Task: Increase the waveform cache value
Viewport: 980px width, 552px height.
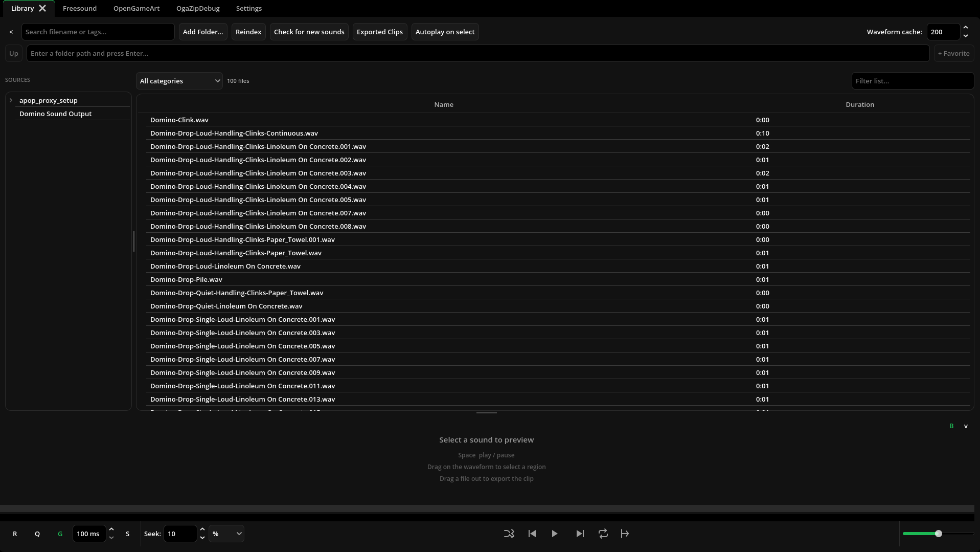Action: [966, 28]
